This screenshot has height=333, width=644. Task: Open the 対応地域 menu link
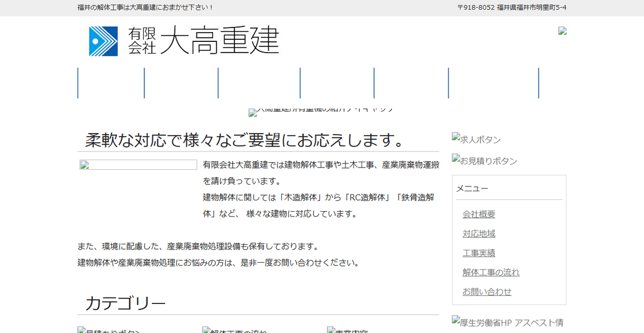pos(478,234)
